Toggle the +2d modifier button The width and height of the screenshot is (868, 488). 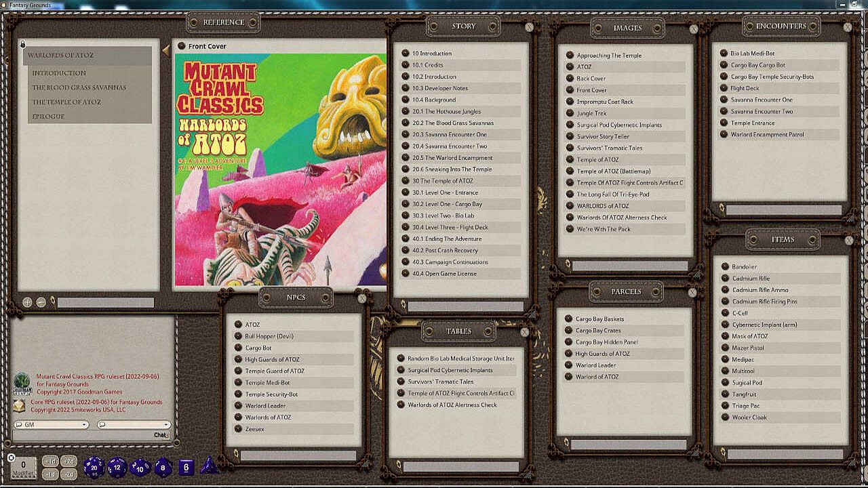[x=68, y=461]
